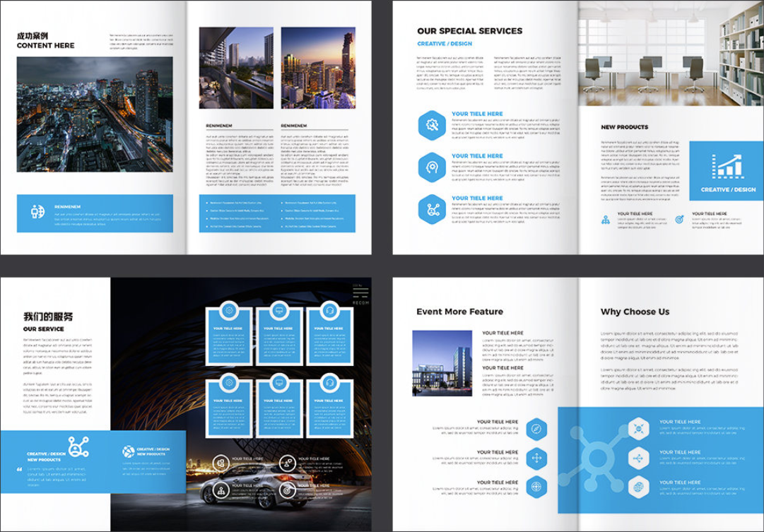The width and height of the screenshot is (764, 532).
Task: Select the balcony city view photo
Action: (236, 68)
